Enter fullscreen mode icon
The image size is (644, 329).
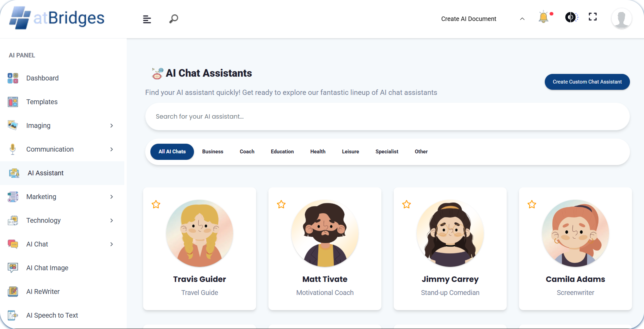pyautogui.click(x=593, y=17)
